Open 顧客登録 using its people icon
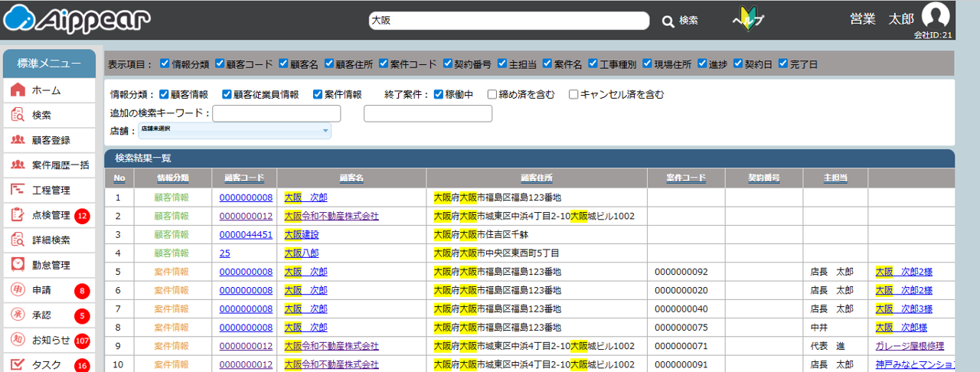 (x=18, y=140)
